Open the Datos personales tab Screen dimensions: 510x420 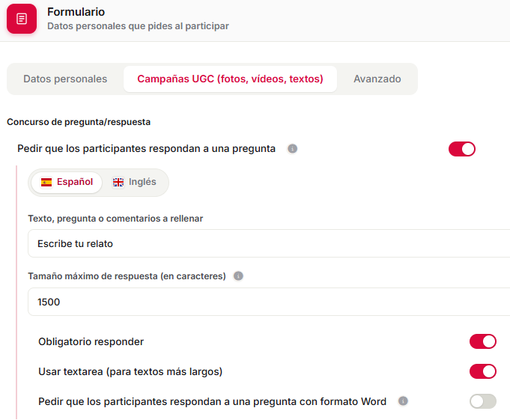65,79
